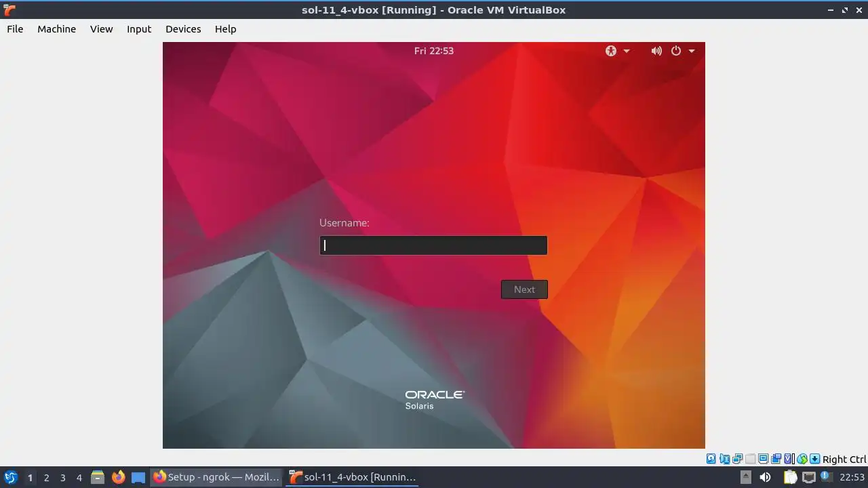This screenshot has height=488, width=868.
Task: Click the VirtualBox title bar app icon
Action: click(9, 9)
